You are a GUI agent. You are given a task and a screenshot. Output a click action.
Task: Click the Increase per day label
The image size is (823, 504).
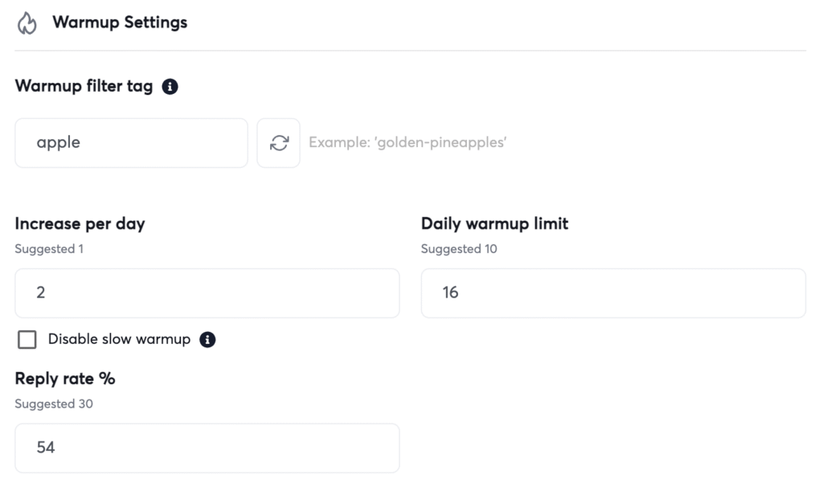(x=80, y=224)
